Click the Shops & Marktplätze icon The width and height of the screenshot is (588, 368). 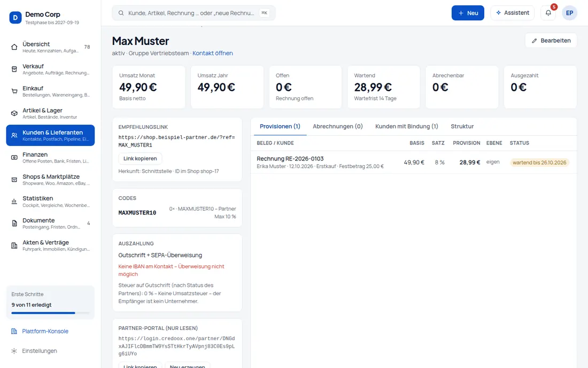click(14, 180)
